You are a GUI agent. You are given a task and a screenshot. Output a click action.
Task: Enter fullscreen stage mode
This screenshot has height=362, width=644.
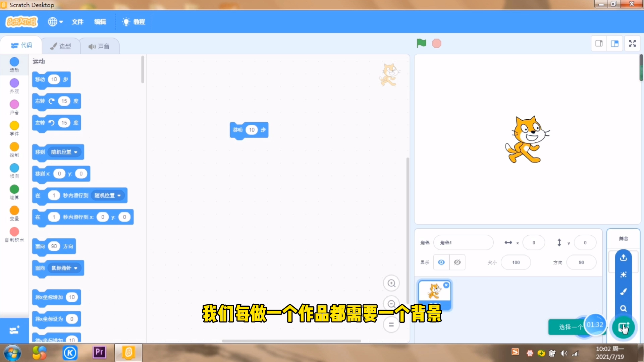(632, 44)
